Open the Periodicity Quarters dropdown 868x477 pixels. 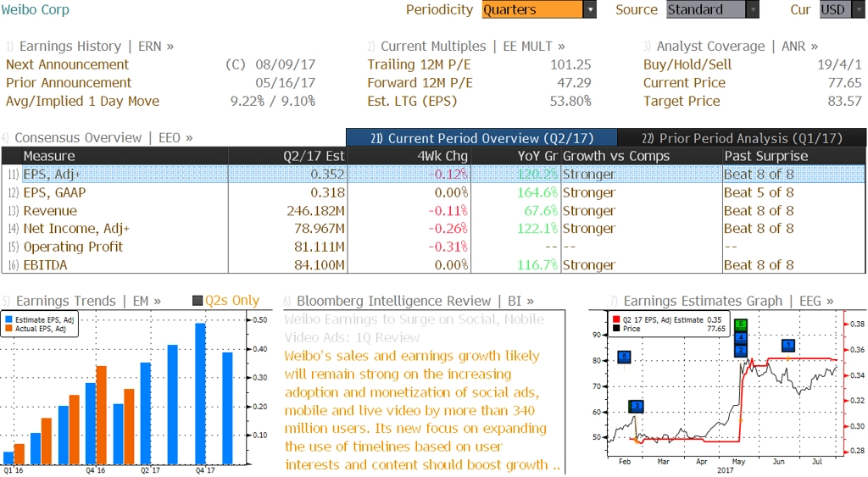(538, 9)
